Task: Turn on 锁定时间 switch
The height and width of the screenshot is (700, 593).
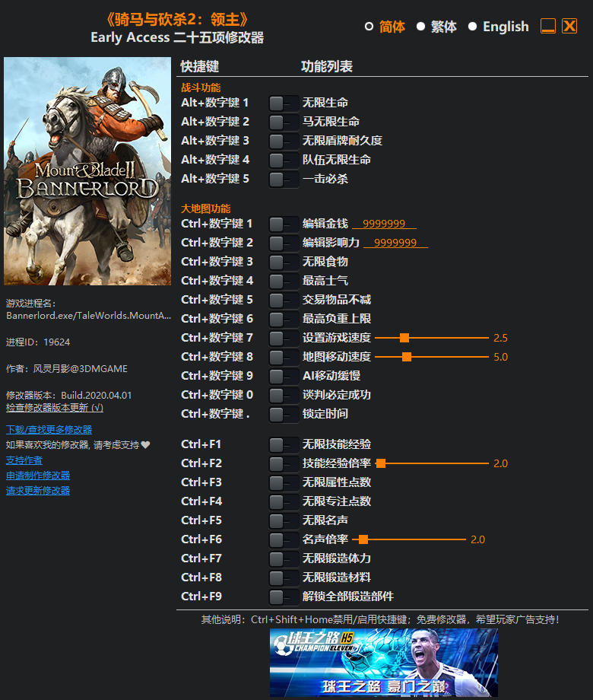Action: pos(284,415)
